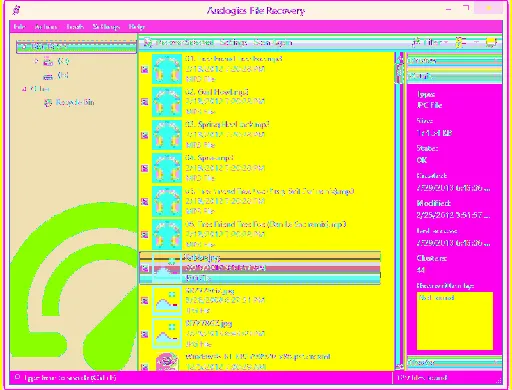
Task: Open the File menu
Action: coord(19,27)
